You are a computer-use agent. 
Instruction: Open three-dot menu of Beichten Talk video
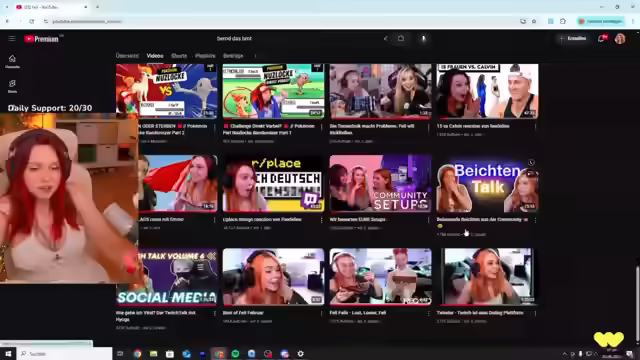point(536,220)
